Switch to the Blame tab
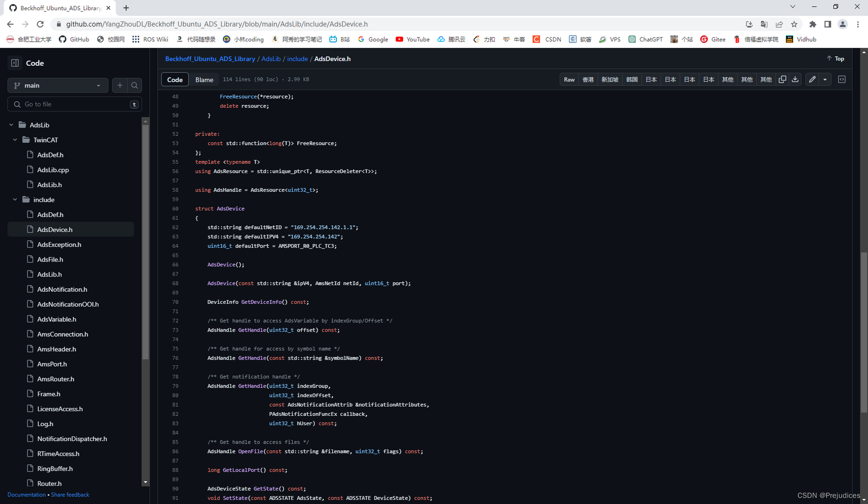The width and height of the screenshot is (868, 504). [x=205, y=79]
